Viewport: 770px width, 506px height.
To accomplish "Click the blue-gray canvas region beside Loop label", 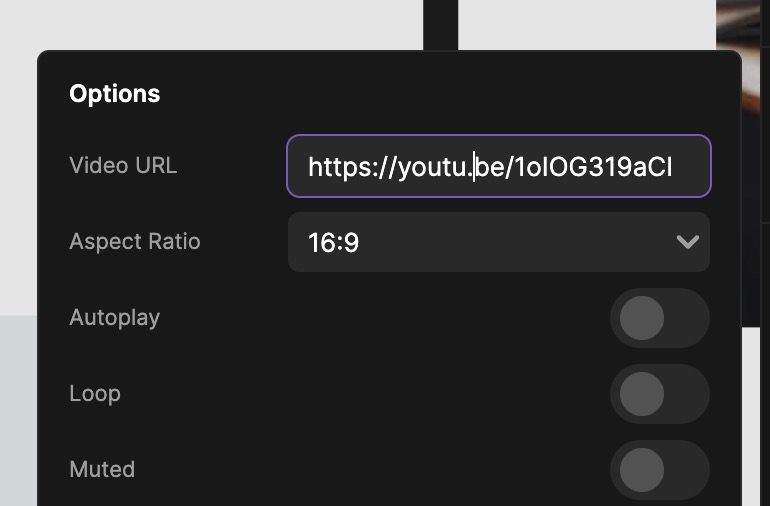I will click(x=18, y=411).
